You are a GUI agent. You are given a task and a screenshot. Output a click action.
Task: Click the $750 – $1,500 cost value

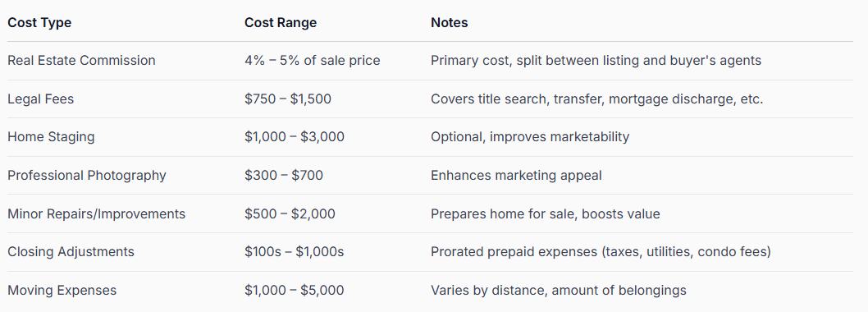(288, 99)
